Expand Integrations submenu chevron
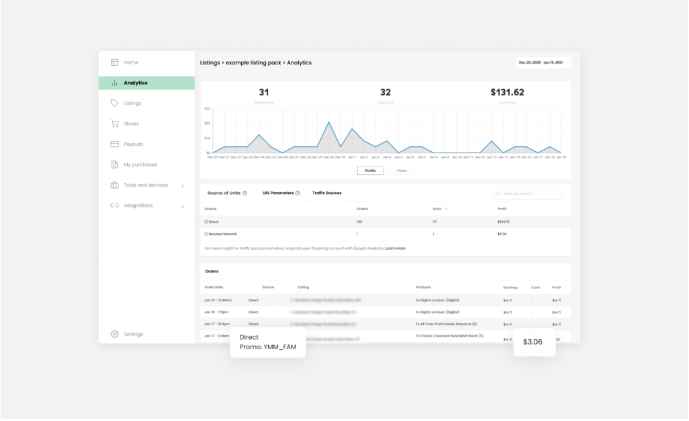689x421 pixels. (x=182, y=206)
